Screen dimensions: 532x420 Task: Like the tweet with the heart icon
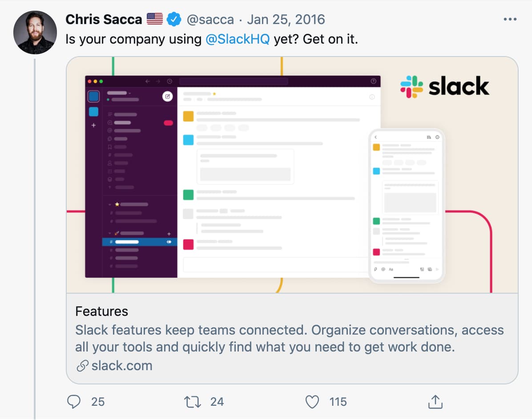(x=312, y=402)
